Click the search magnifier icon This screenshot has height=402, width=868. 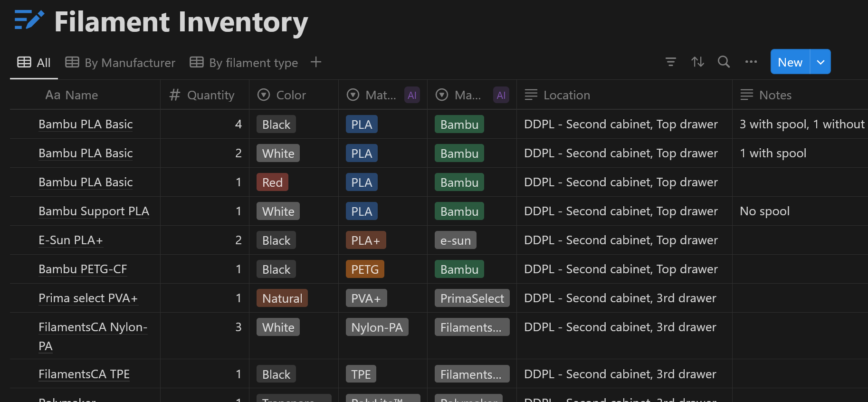pos(724,62)
